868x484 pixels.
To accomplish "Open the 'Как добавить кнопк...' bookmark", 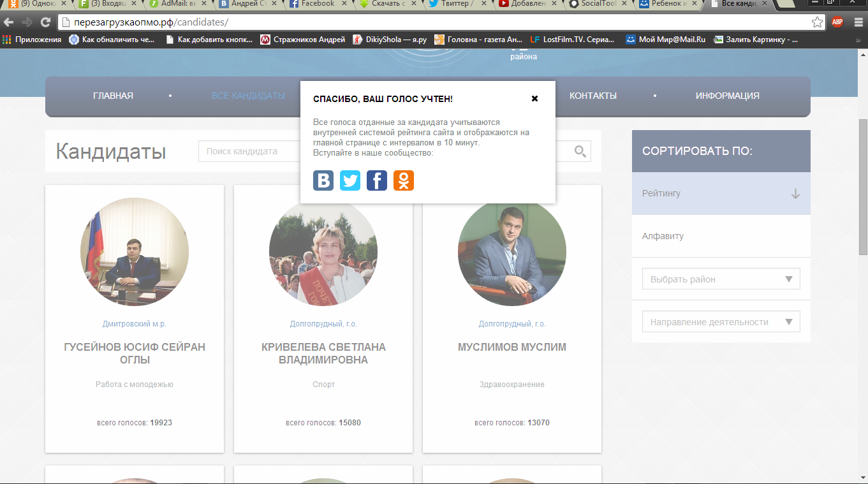I will 209,40.
